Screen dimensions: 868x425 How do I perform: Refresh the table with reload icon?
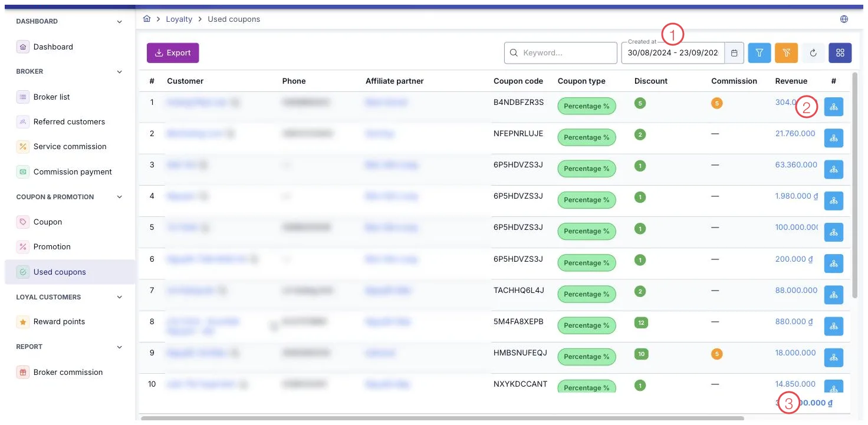point(813,53)
